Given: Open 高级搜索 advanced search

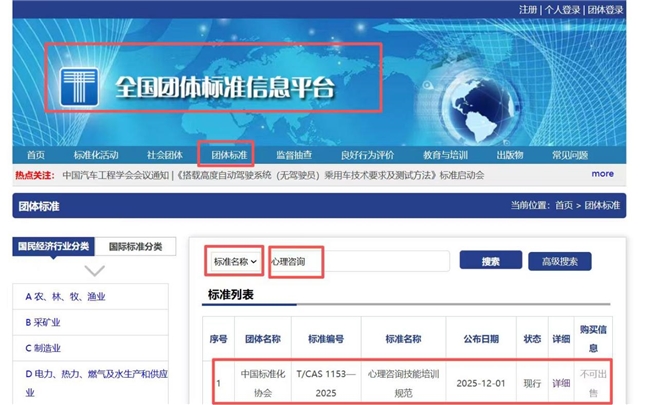Looking at the screenshot, I should 559,261.
